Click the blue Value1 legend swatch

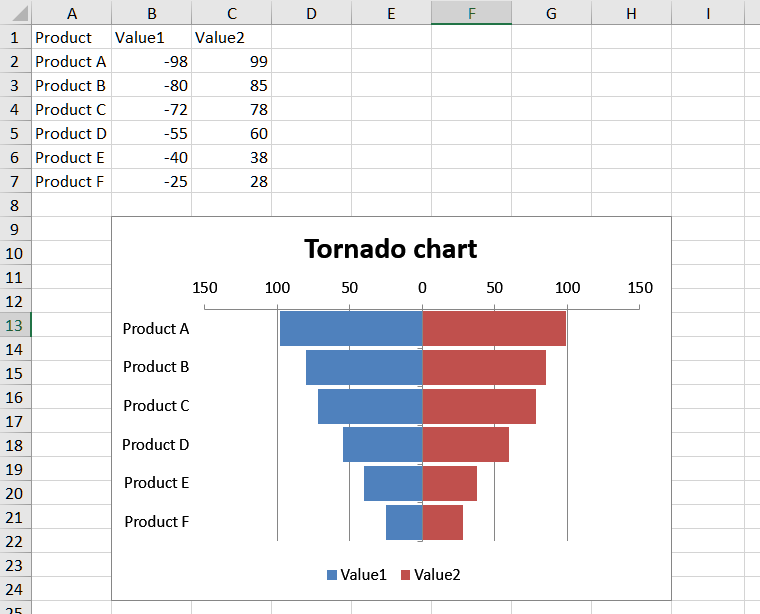tap(332, 575)
